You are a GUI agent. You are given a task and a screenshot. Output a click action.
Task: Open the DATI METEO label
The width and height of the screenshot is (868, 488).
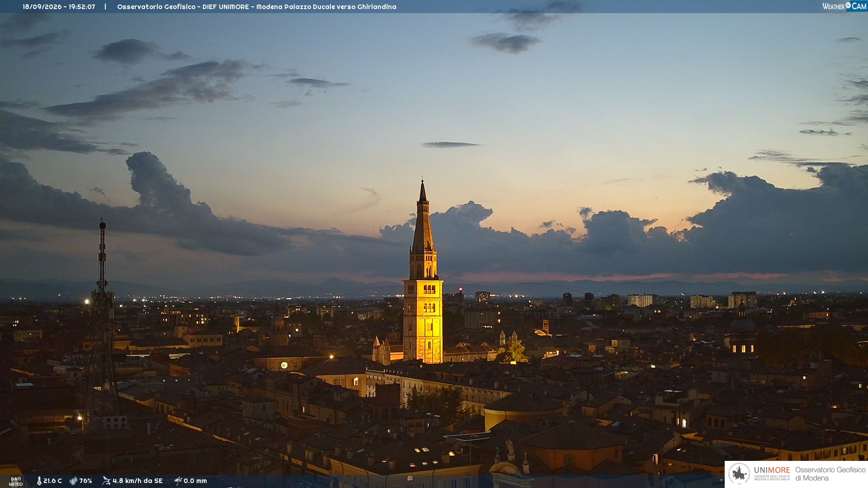tap(16, 481)
